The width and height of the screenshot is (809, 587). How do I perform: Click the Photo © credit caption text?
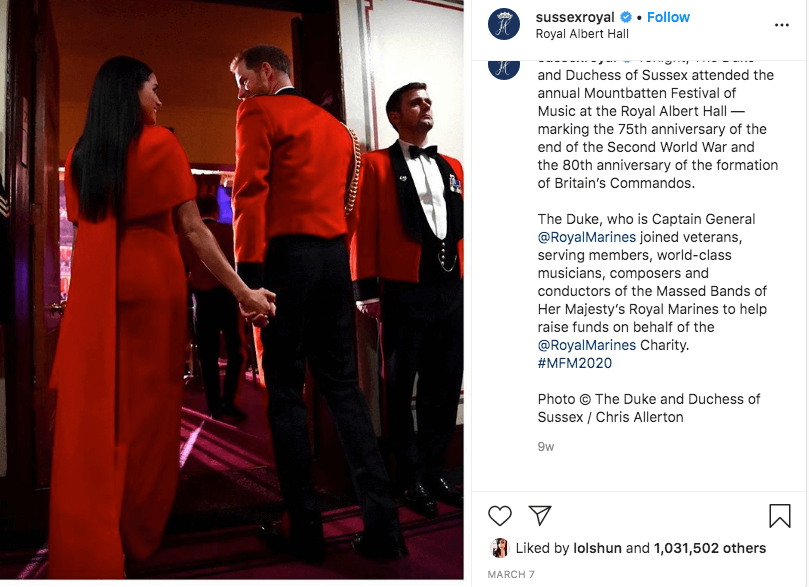649,408
